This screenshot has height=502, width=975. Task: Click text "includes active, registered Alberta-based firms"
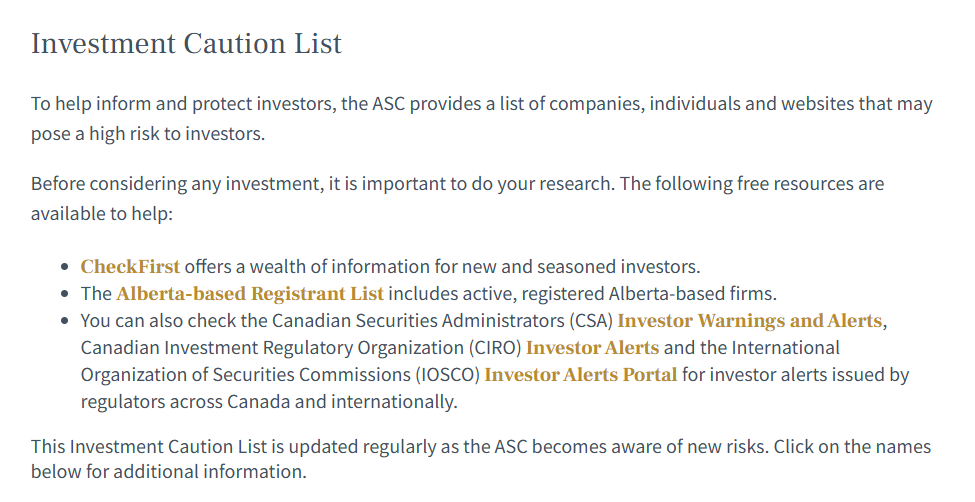[583, 294]
